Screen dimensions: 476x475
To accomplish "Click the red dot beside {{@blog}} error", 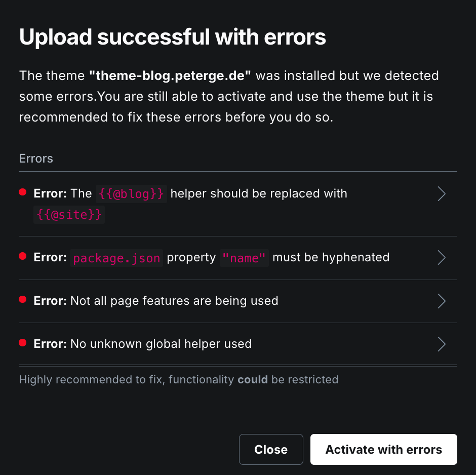I will (x=22, y=192).
